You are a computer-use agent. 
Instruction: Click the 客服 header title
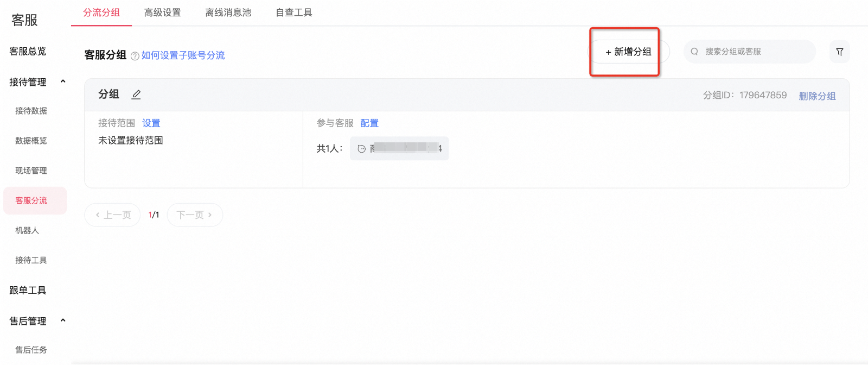point(24,20)
